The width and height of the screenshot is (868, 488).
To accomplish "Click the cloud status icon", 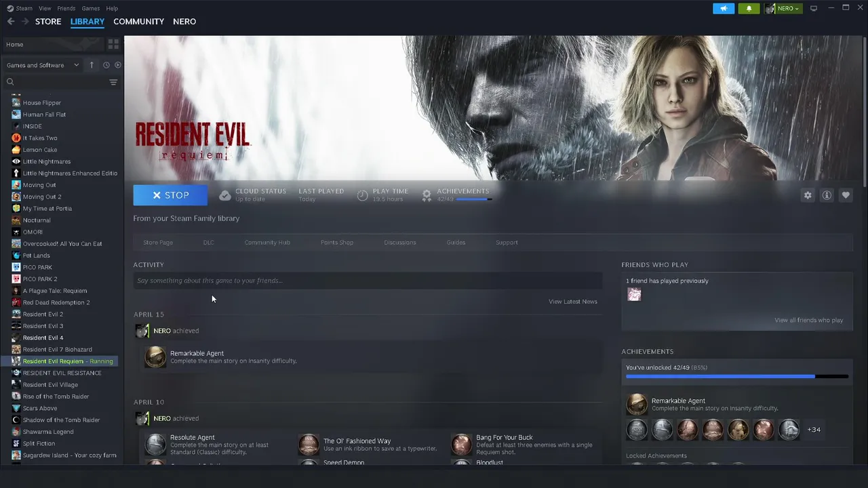I will pyautogui.click(x=225, y=195).
